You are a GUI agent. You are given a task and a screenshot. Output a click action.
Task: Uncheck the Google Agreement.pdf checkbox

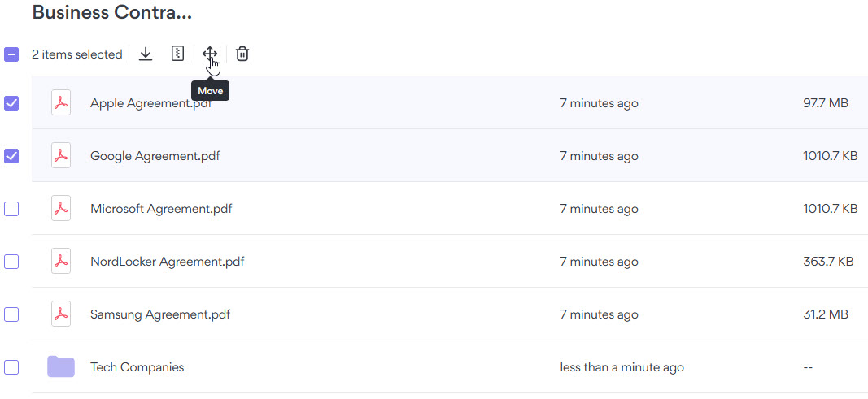(x=11, y=156)
